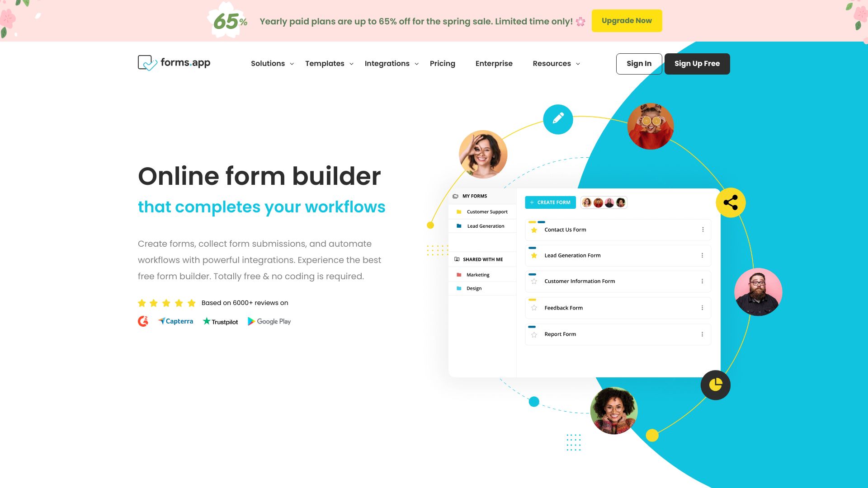Click the CREATE FORM button in panel
The width and height of the screenshot is (868, 488).
pos(550,202)
